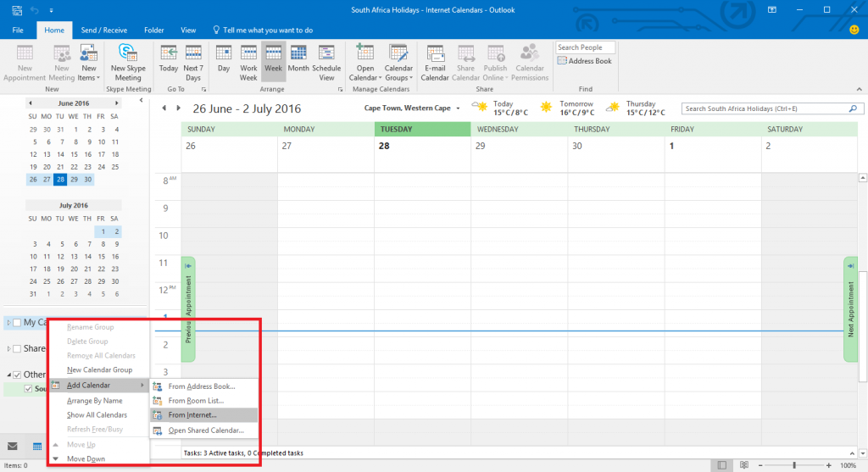Go to Today in the ribbon
The image size is (868, 472).
click(169, 58)
